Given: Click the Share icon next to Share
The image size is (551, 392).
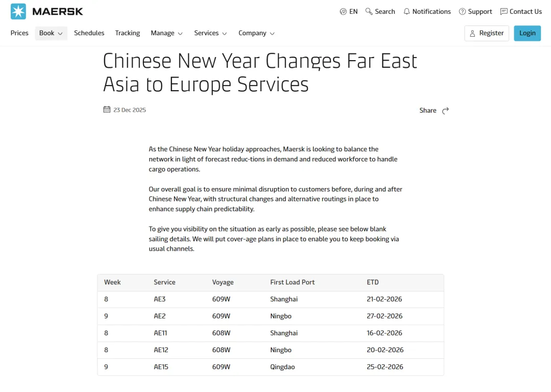Looking at the screenshot, I should pos(444,110).
